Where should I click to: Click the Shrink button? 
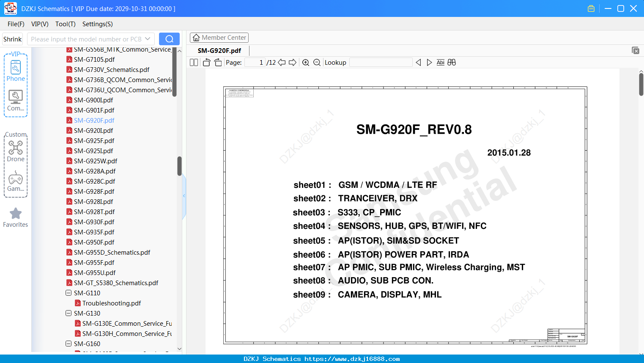[12, 39]
